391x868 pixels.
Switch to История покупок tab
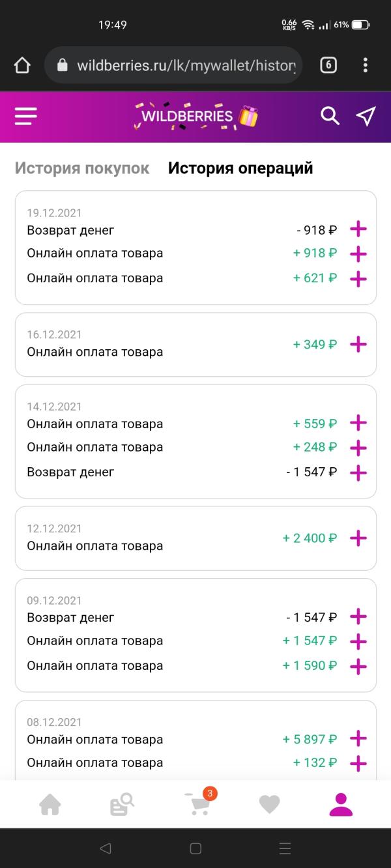(x=82, y=168)
